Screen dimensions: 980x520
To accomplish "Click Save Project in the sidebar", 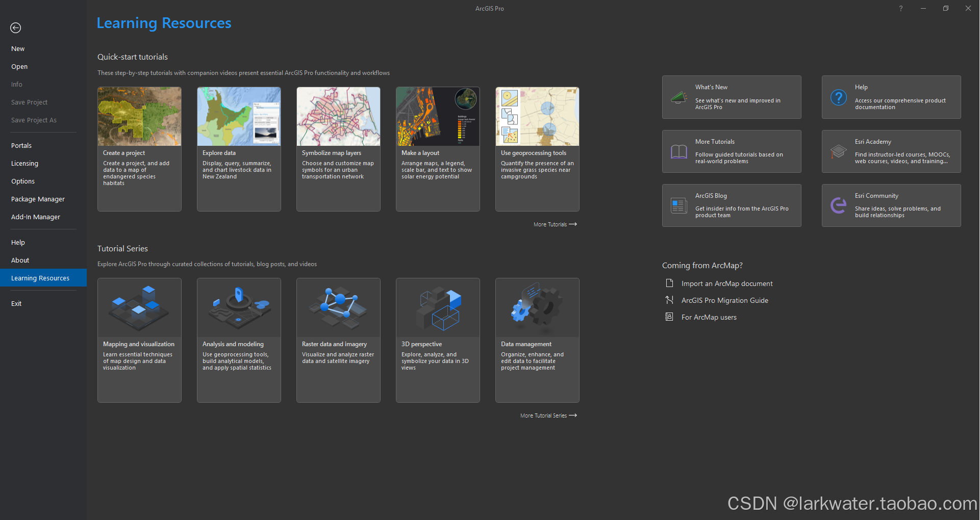I will (43, 102).
